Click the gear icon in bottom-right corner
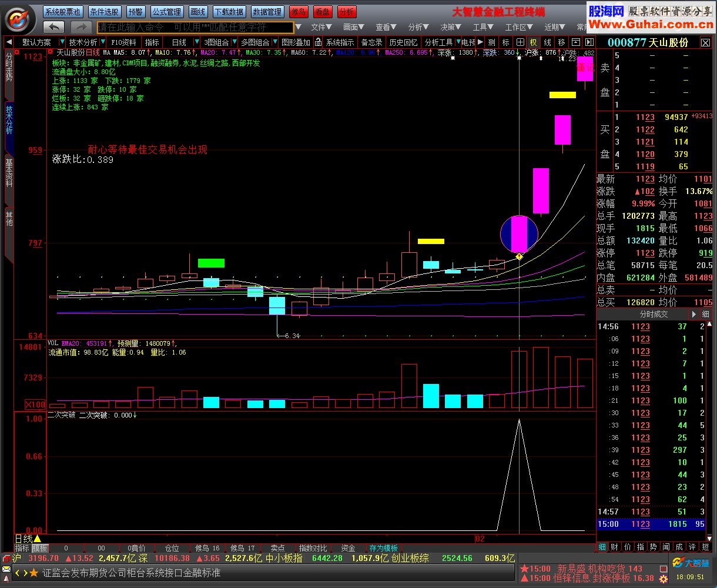717x588 pixels. tap(664, 579)
